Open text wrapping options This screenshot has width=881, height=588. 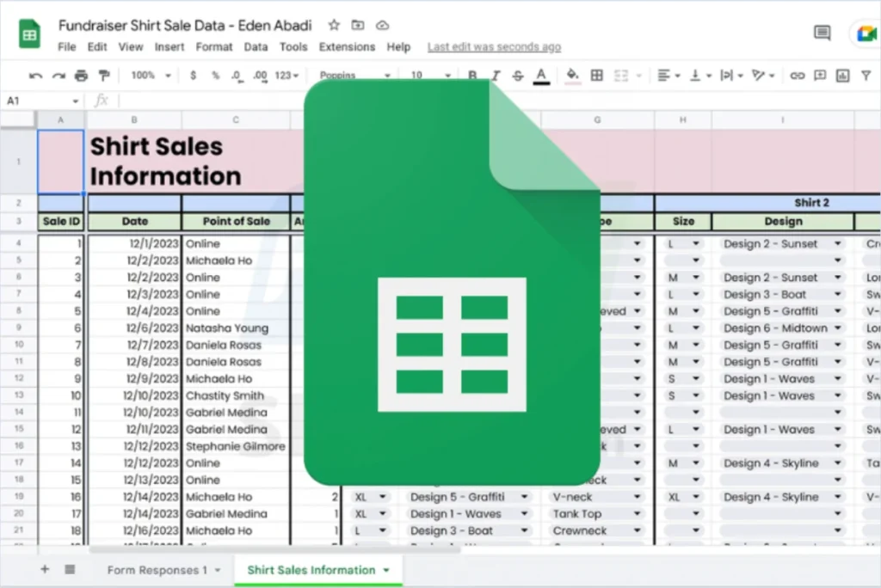tap(731, 76)
